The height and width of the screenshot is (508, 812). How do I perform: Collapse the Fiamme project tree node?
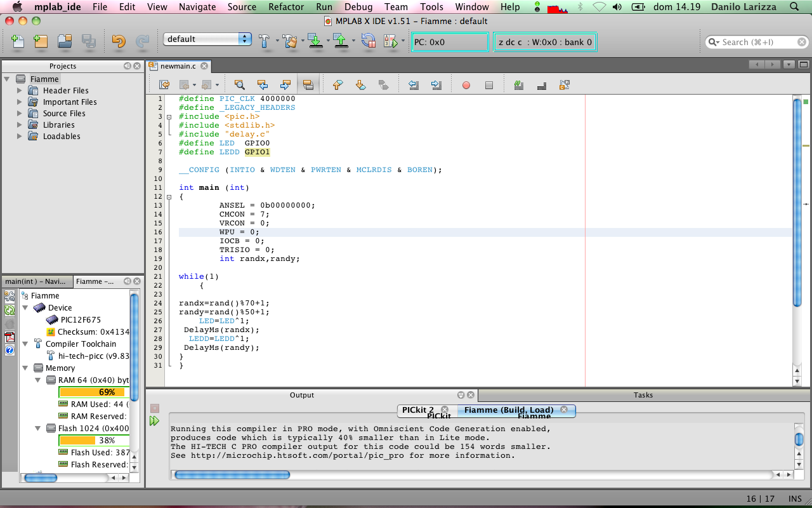click(x=7, y=79)
